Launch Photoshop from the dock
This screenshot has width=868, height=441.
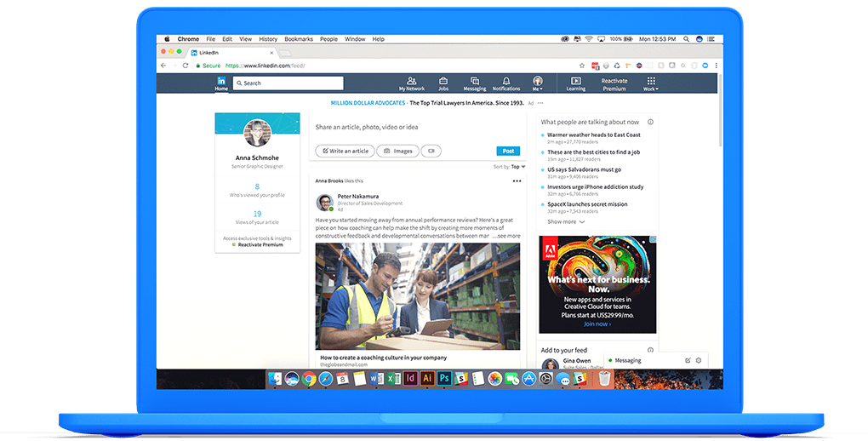(444, 378)
